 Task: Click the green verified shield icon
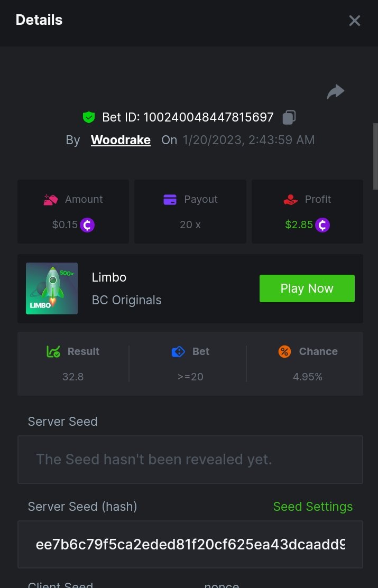88,117
